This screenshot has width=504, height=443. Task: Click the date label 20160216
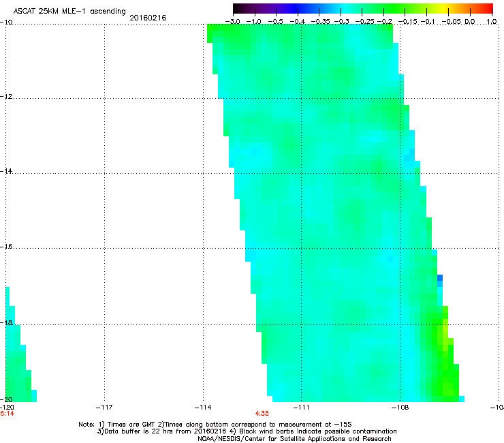(148, 18)
